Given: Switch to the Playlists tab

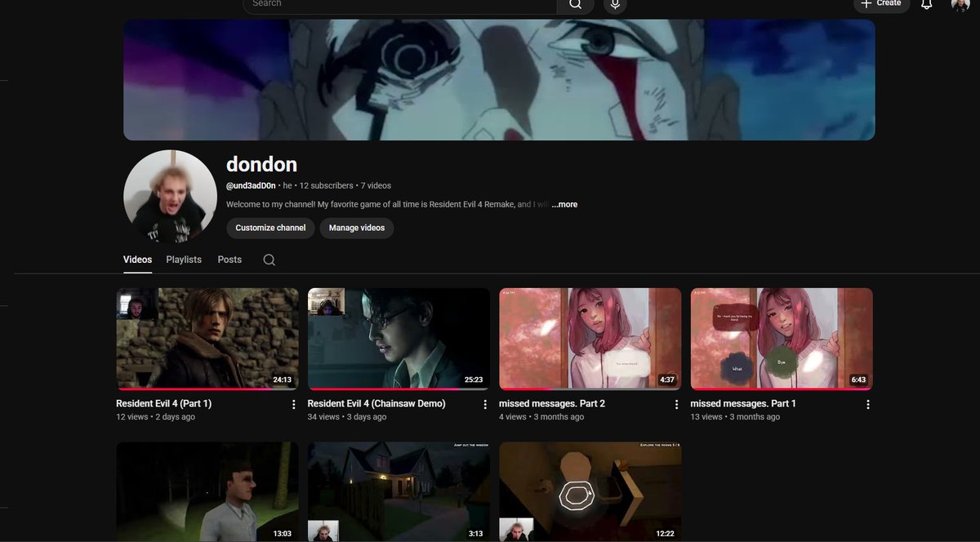Looking at the screenshot, I should pos(184,260).
